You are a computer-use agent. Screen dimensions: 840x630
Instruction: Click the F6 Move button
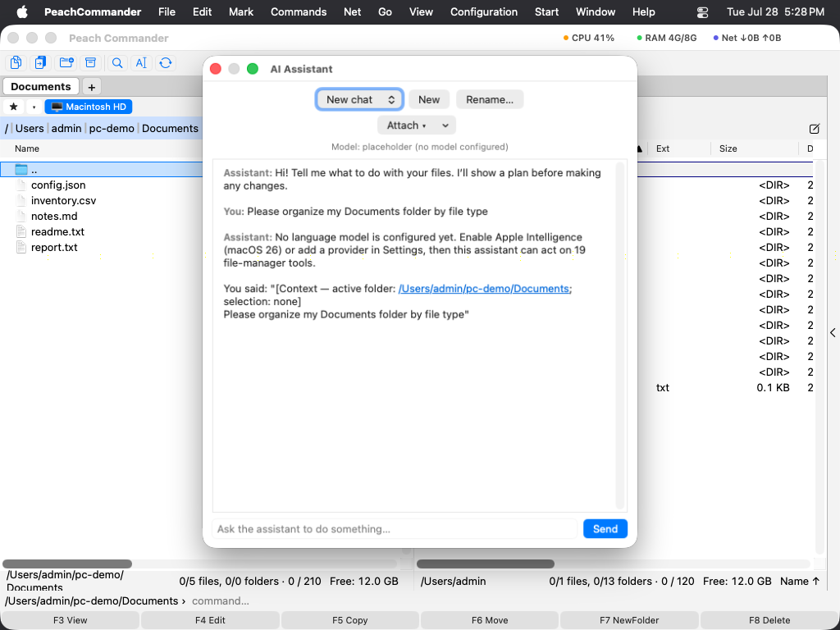pos(490,620)
